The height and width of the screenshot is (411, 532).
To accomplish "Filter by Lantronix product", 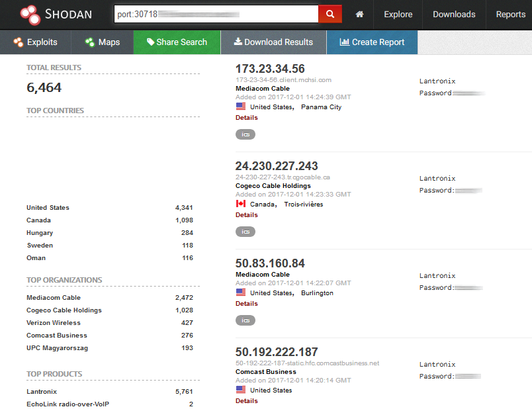I will 42,391.
